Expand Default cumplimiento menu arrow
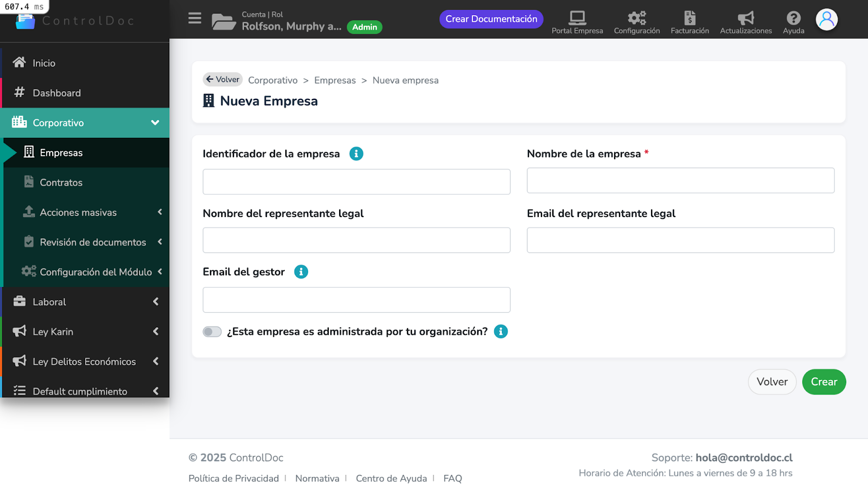 click(x=156, y=391)
